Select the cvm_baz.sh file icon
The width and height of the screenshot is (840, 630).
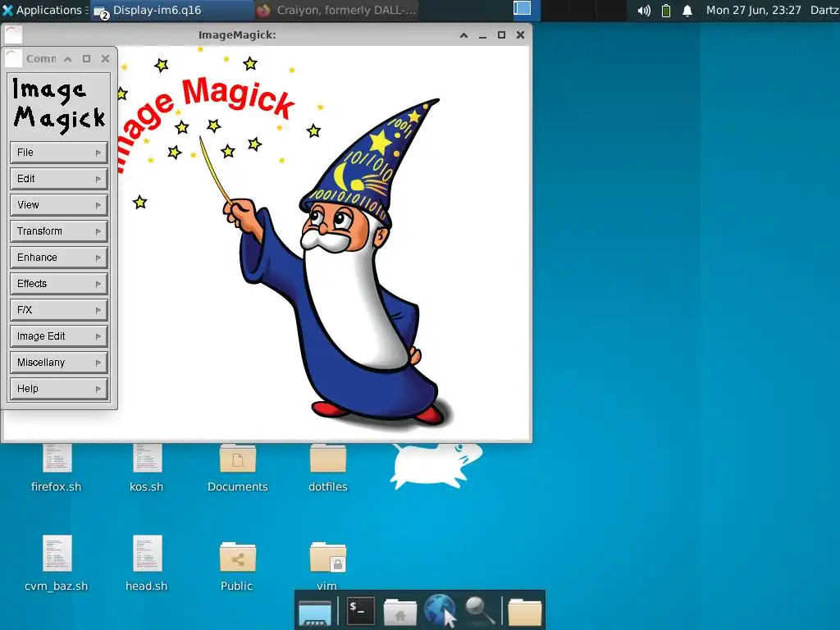(x=57, y=554)
